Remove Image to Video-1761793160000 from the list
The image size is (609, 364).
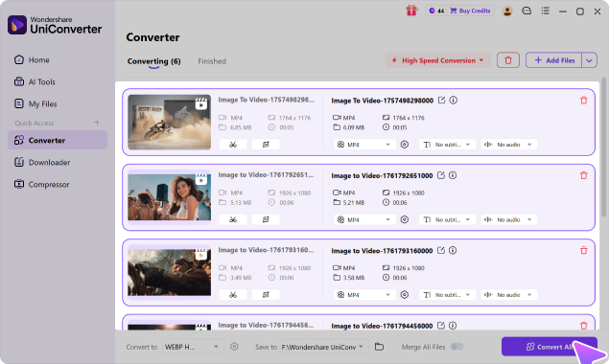584,251
